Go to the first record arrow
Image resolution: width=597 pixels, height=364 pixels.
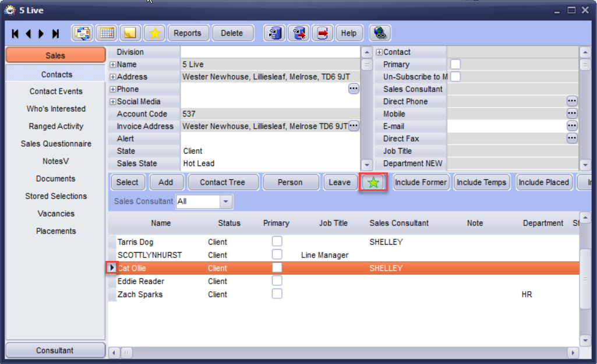[x=15, y=34]
